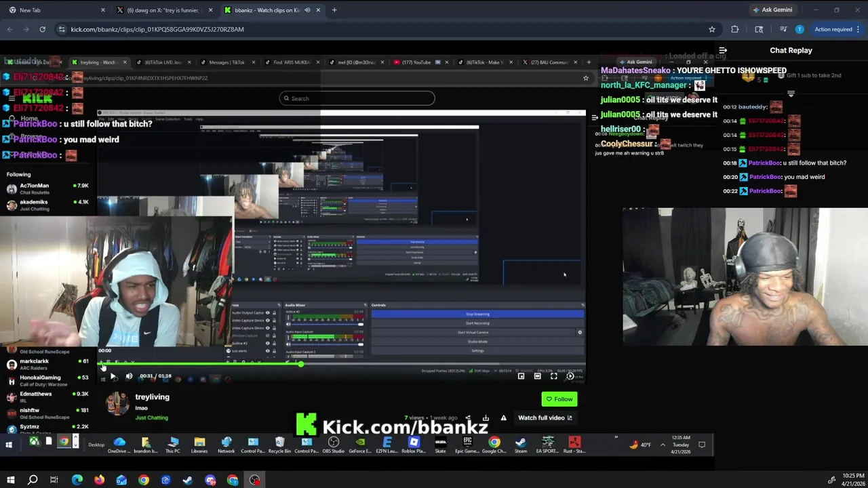Launch Microsoft Edge from the outer taskbar

point(77,480)
